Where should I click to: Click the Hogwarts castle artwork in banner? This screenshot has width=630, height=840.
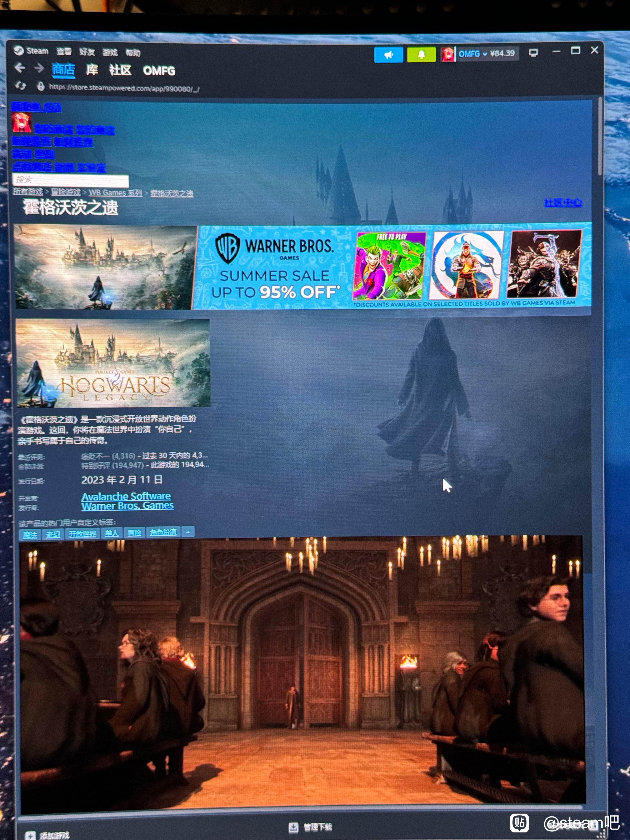pyautogui.click(x=105, y=267)
